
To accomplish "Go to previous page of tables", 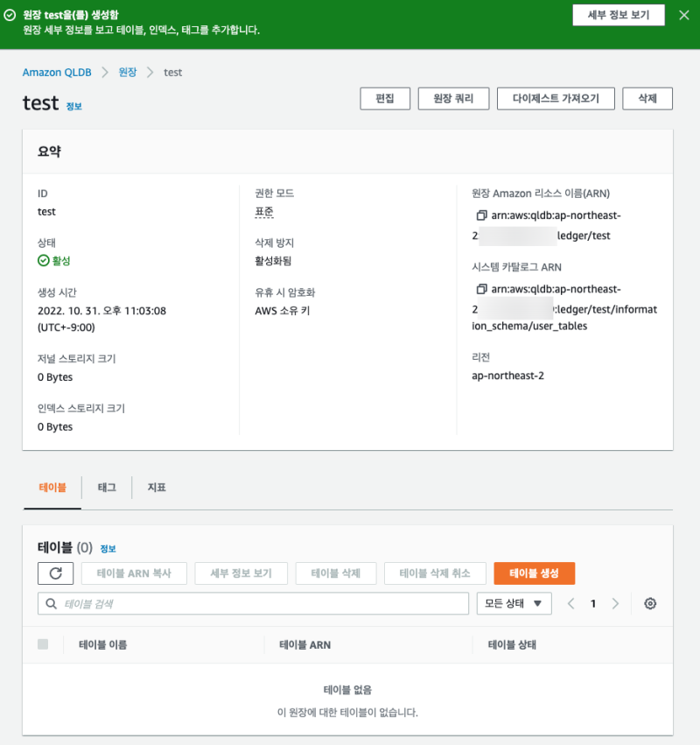I will coord(571,603).
